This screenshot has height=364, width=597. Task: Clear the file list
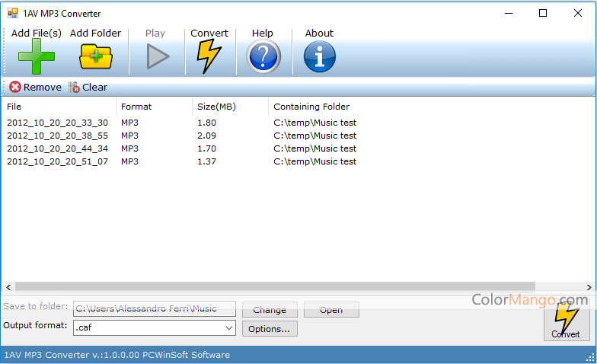[88, 87]
